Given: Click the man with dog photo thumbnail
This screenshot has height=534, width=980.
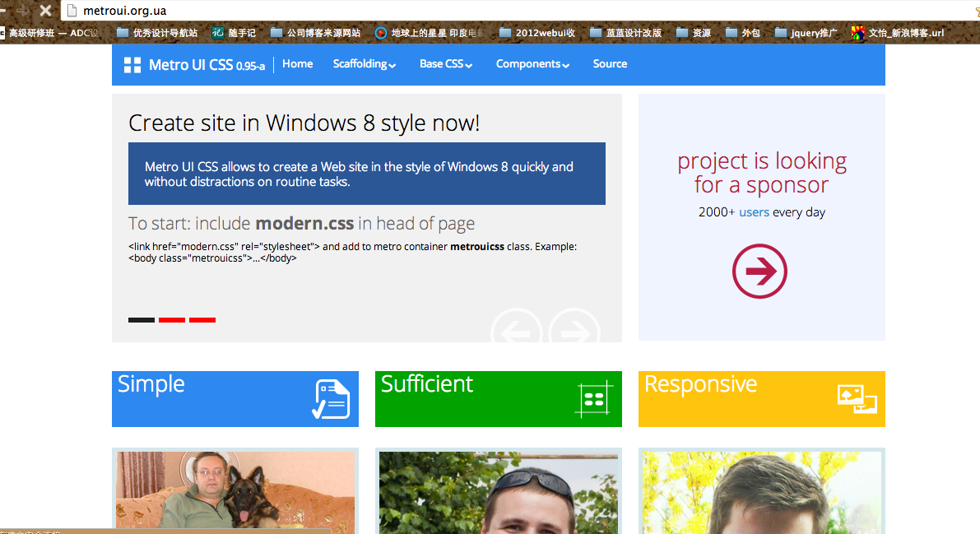Looking at the screenshot, I should 235,491.
